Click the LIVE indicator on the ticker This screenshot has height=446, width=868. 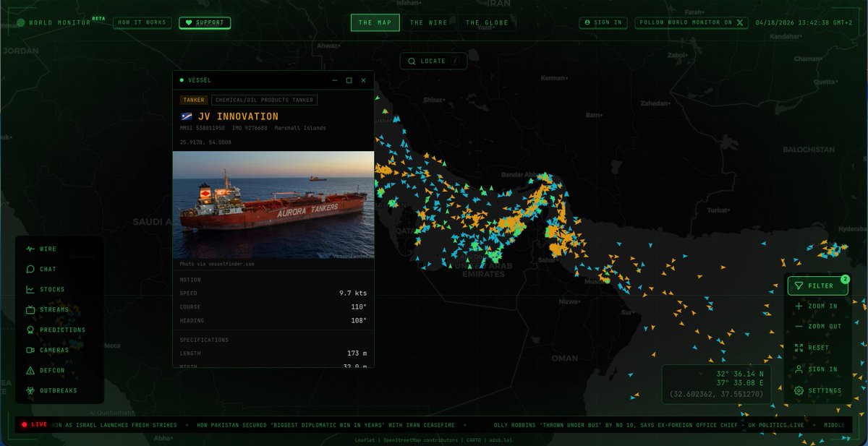[35, 424]
